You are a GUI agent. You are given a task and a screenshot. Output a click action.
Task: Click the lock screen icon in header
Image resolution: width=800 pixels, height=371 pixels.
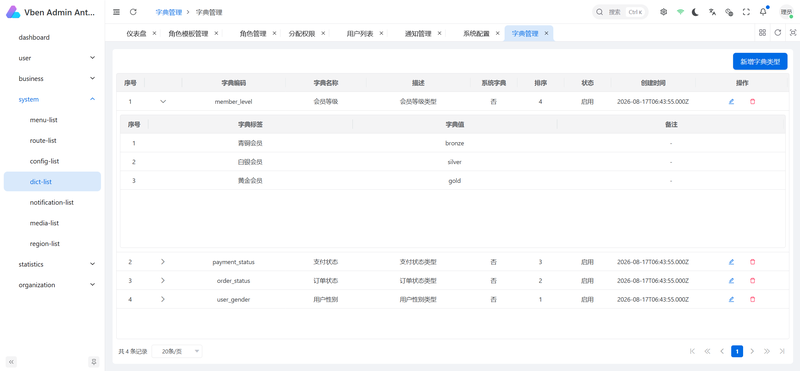click(729, 12)
